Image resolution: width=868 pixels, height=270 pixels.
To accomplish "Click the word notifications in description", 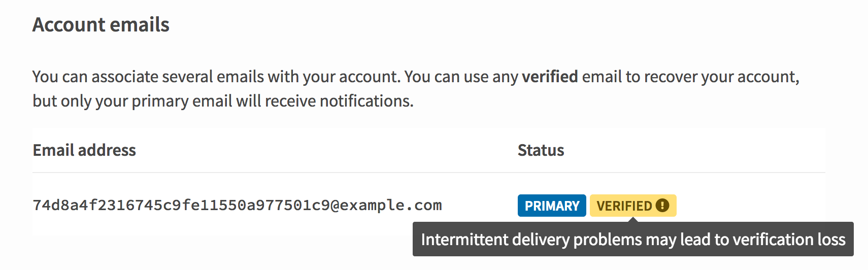I will 364,101.
